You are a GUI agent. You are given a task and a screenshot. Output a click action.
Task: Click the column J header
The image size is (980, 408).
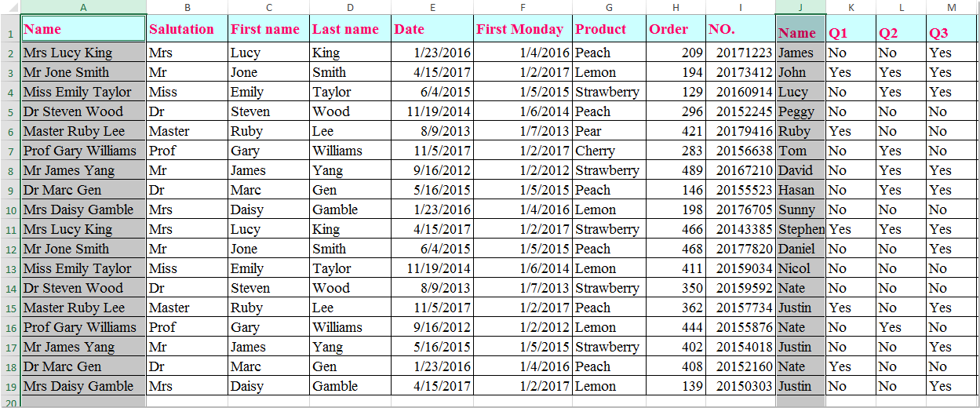click(800, 7)
